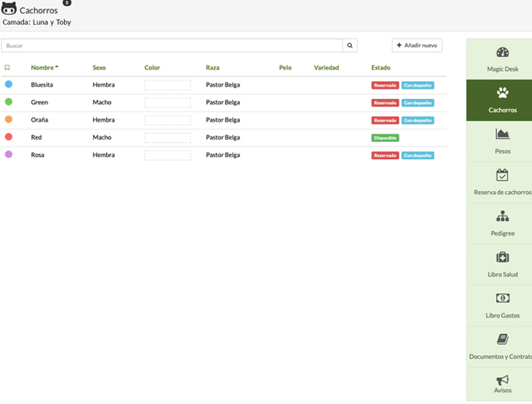
Task: Click the empty Color box for Green
Action: click(168, 102)
